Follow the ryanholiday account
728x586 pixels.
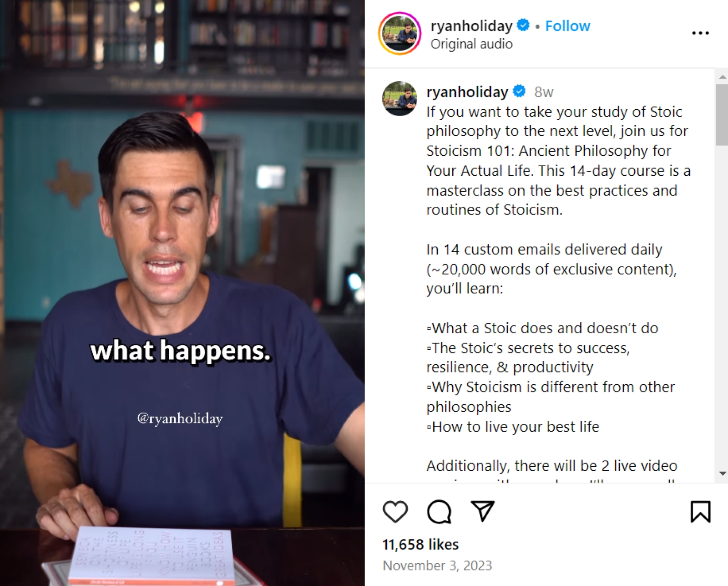[x=567, y=26]
